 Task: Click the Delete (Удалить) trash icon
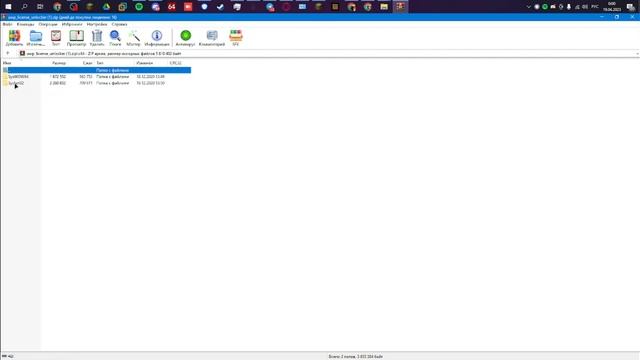tap(97, 36)
